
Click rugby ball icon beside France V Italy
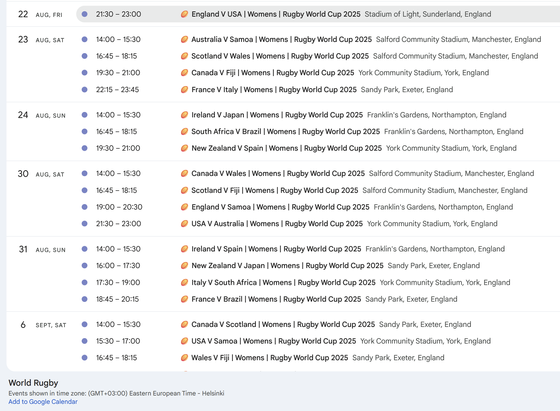coord(184,90)
